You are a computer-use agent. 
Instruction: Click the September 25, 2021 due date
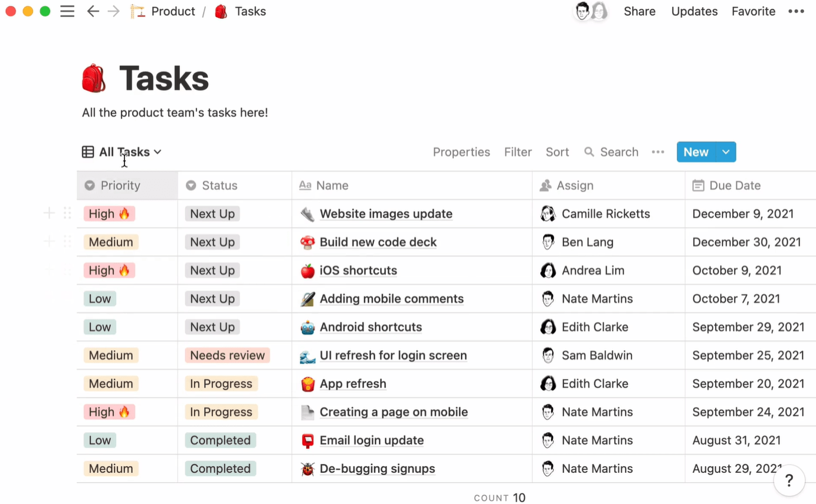coord(748,355)
